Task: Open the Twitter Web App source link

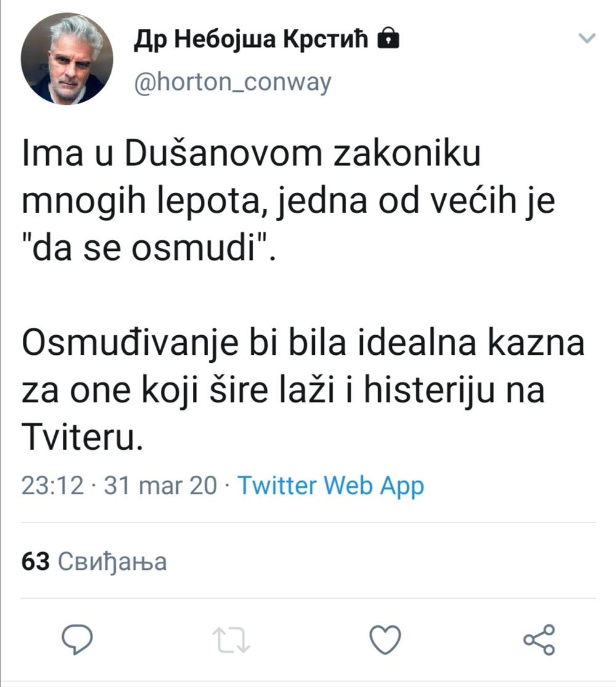Action: [x=331, y=486]
